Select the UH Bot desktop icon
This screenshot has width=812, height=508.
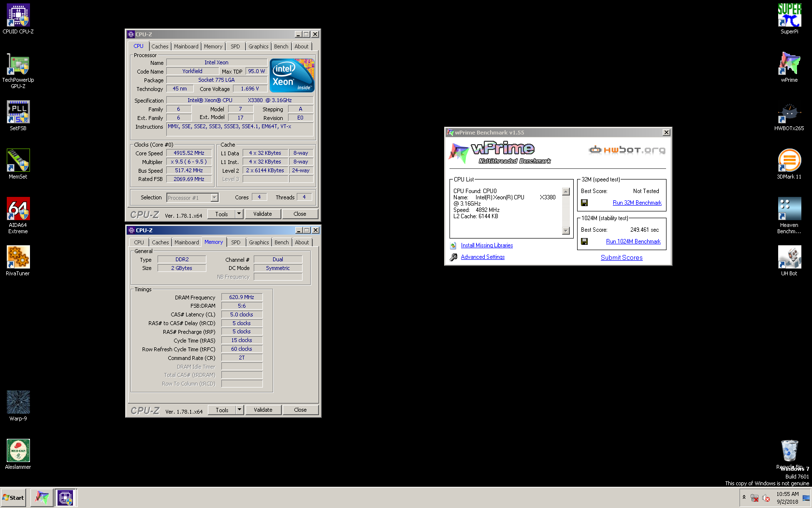[x=789, y=261]
